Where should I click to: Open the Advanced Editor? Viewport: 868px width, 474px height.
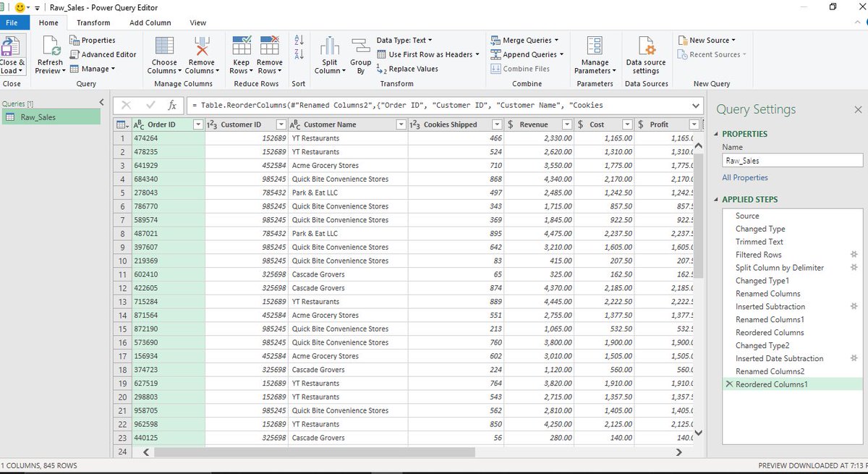103,54
